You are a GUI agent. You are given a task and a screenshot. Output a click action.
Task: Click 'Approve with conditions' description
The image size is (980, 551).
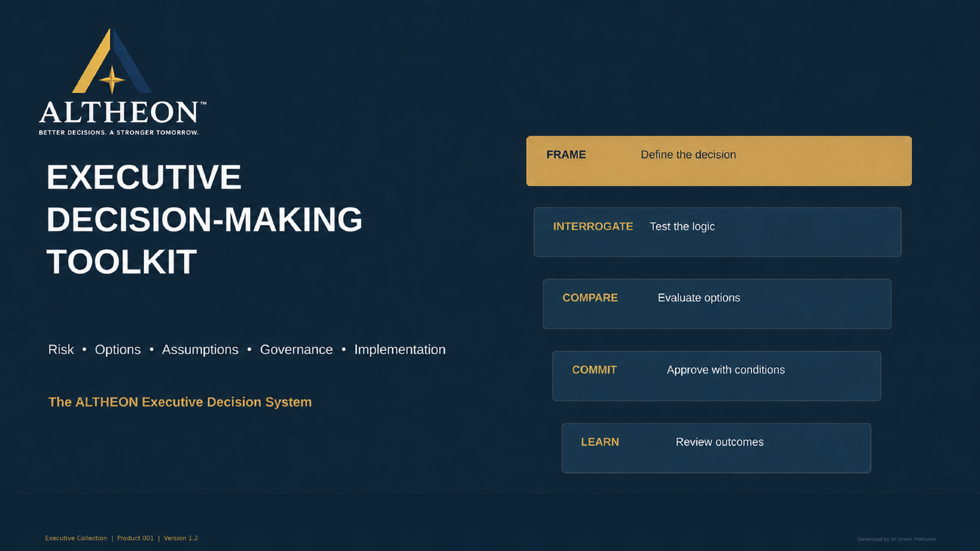click(726, 370)
